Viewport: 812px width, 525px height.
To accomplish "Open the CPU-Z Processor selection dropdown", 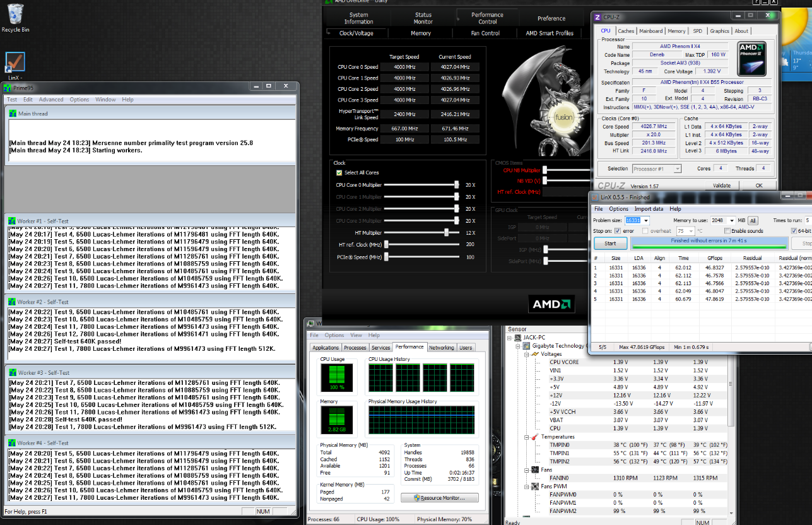I will coord(678,168).
